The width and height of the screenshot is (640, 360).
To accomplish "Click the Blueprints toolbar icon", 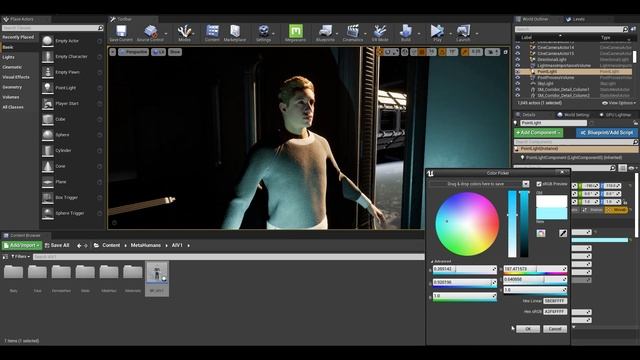I will click(325, 33).
